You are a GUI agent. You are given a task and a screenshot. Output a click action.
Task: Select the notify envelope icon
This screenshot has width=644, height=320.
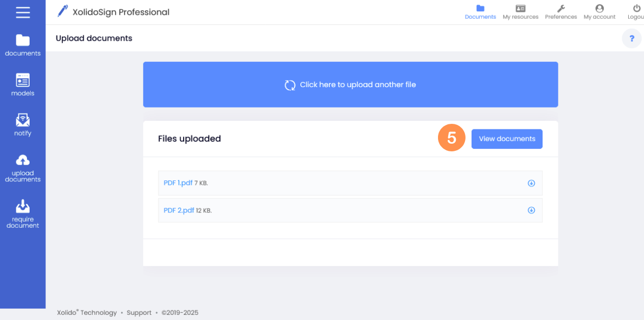point(22,120)
